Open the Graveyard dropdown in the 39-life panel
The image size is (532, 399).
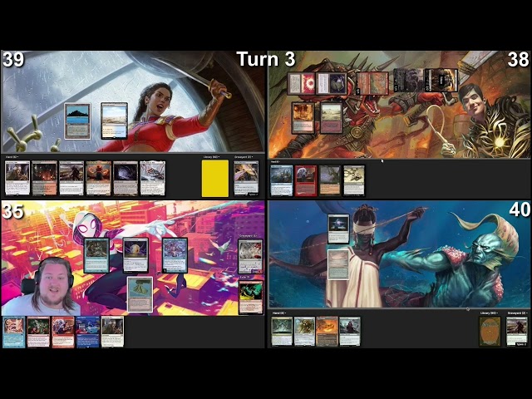pyautogui.click(x=244, y=157)
